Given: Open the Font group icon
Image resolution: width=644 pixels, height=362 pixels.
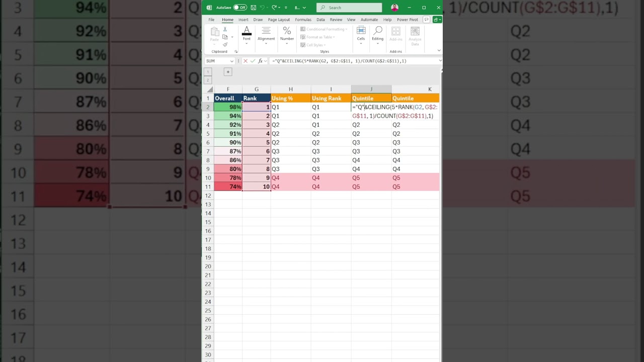Looking at the screenshot, I should tap(247, 31).
